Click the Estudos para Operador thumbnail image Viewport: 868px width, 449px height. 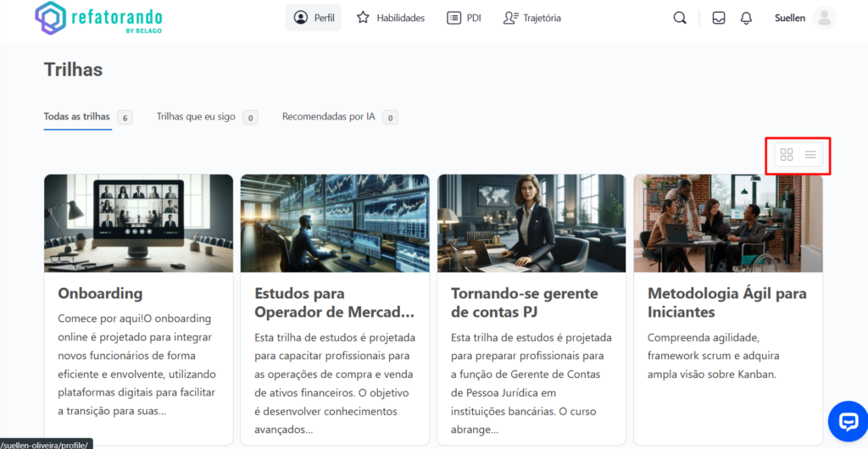[335, 223]
